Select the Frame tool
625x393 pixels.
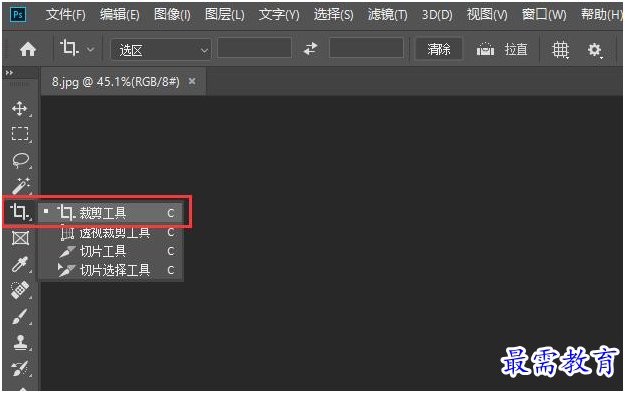[20, 238]
